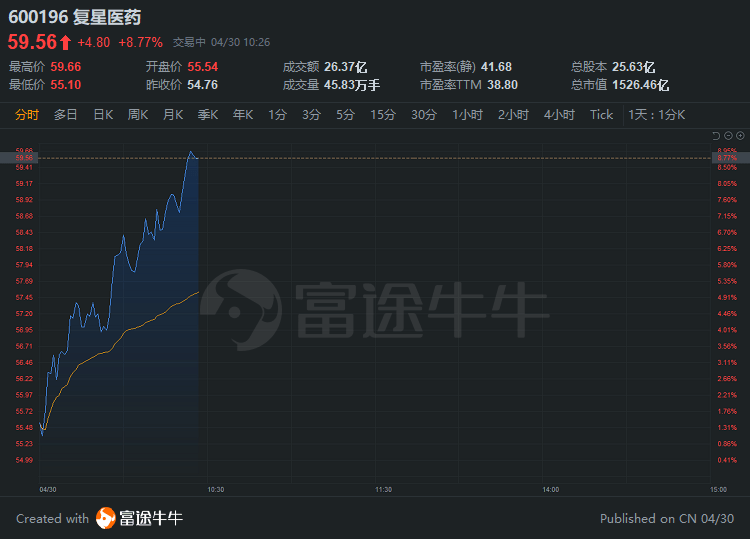Click the 57.45 price axis label
The image size is (750, 539).
click(24, 297)
